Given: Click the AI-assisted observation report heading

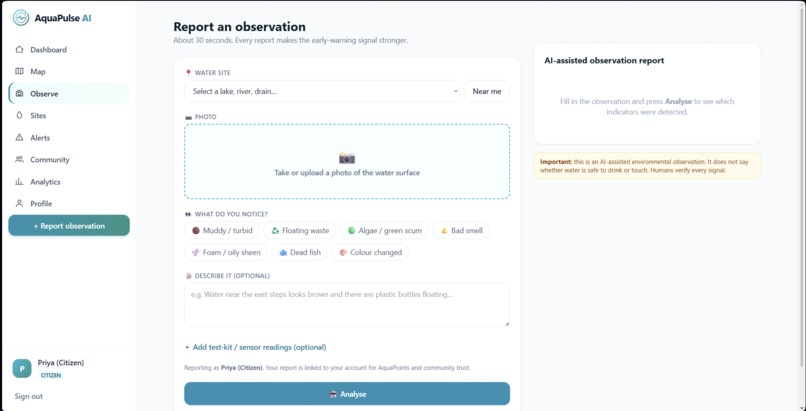Looking at the screenshot, I should click(604, 60).
